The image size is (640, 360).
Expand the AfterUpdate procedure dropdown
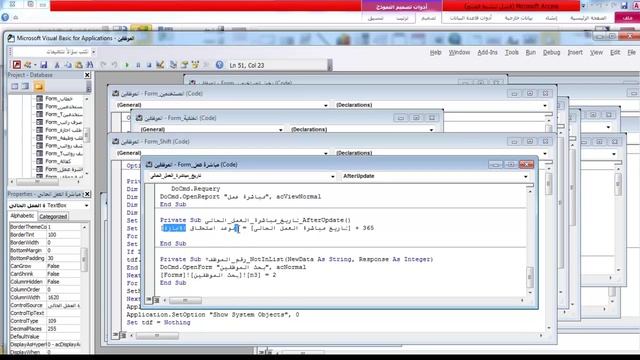[525, 176]
